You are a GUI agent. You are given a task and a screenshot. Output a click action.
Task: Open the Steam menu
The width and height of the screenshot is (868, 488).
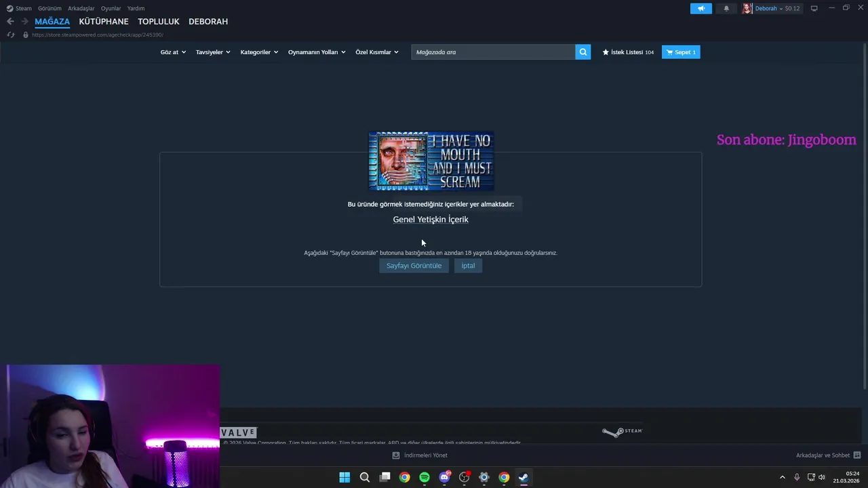coord(24,9)
